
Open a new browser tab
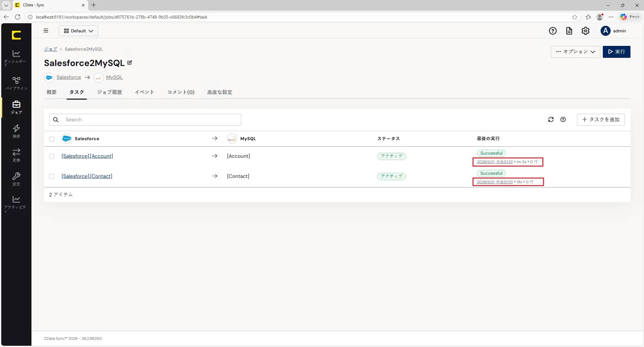click(x=93, y=5)
